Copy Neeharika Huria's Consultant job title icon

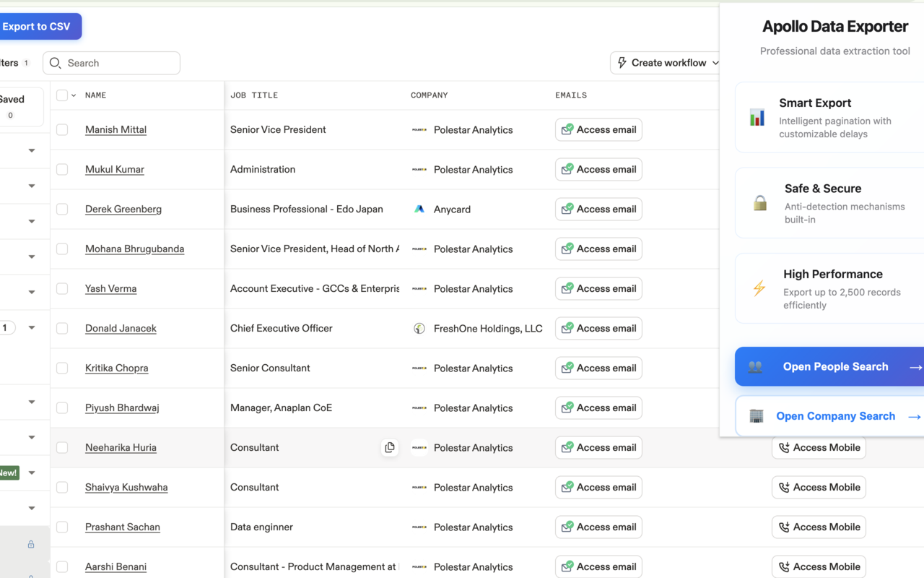coord(390,448)
